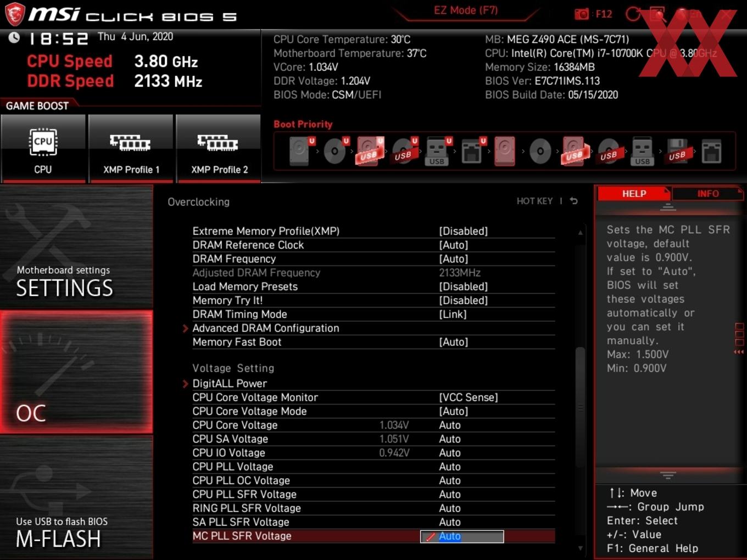Select the UEFI USB hard disk boot icon
The image size is (747, 560).
coord(370,151)
